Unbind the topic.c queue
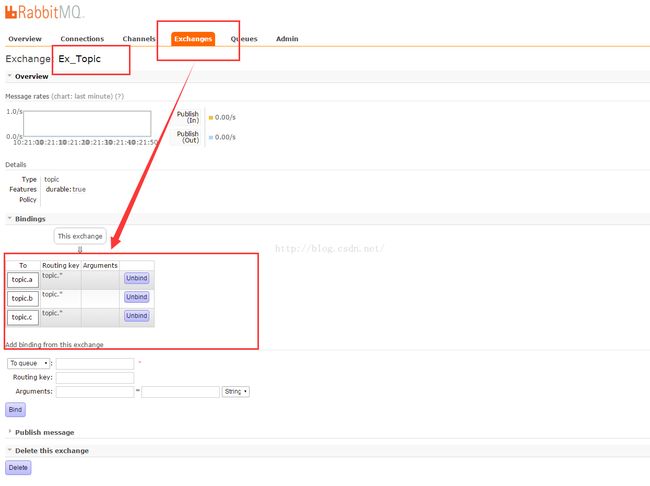This screenshot has width=650, height=486. pos(136,316)
